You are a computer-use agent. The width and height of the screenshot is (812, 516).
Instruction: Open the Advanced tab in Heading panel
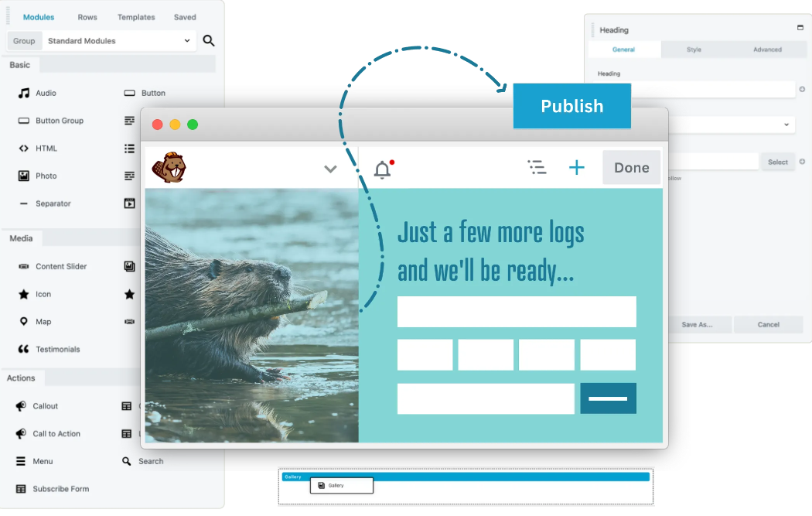(767, 50)
